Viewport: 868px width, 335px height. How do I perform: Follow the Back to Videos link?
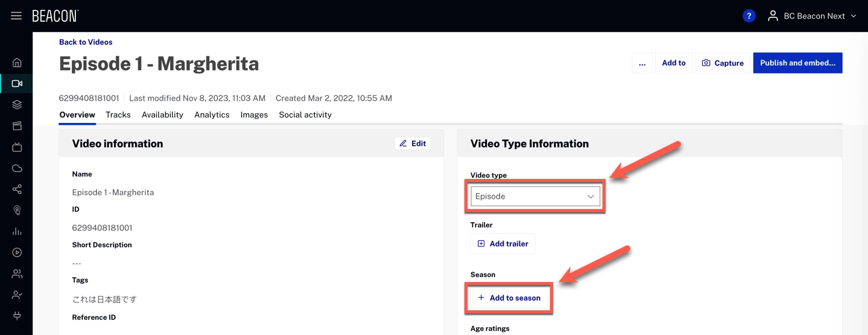point(86,42)
